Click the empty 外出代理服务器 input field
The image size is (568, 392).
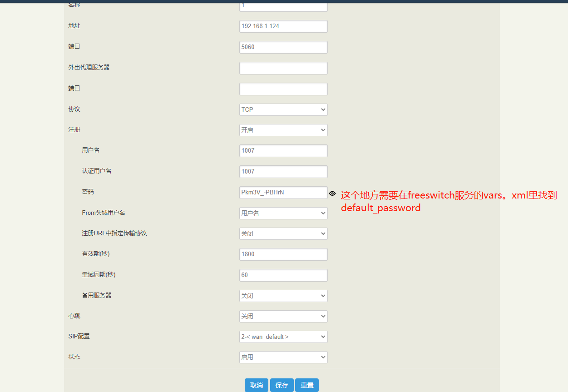pos(283,68)
